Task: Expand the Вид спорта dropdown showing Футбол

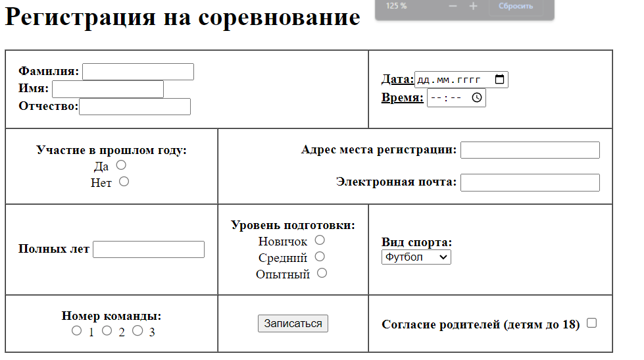Action: [x=416, y=257]
